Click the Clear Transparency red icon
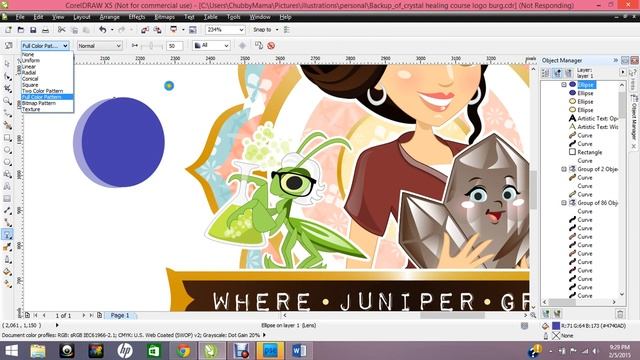The image size is (640, 360). (271, 45)
